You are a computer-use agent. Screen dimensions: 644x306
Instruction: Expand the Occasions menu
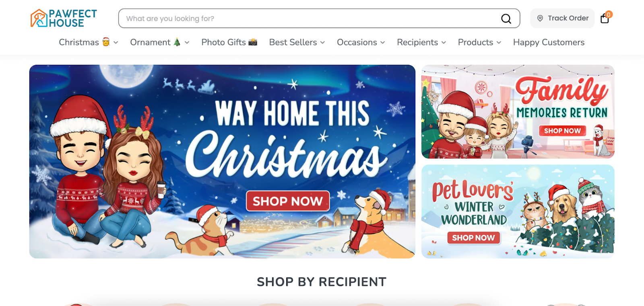[361, 42]
